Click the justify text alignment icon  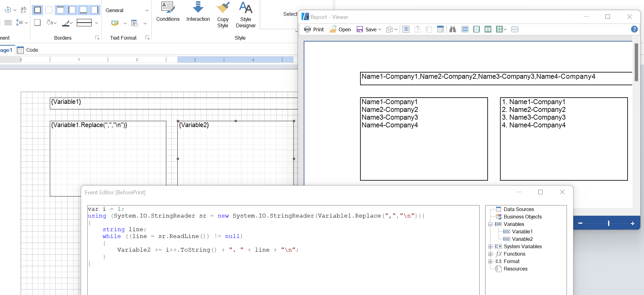[x=8, y=23]
